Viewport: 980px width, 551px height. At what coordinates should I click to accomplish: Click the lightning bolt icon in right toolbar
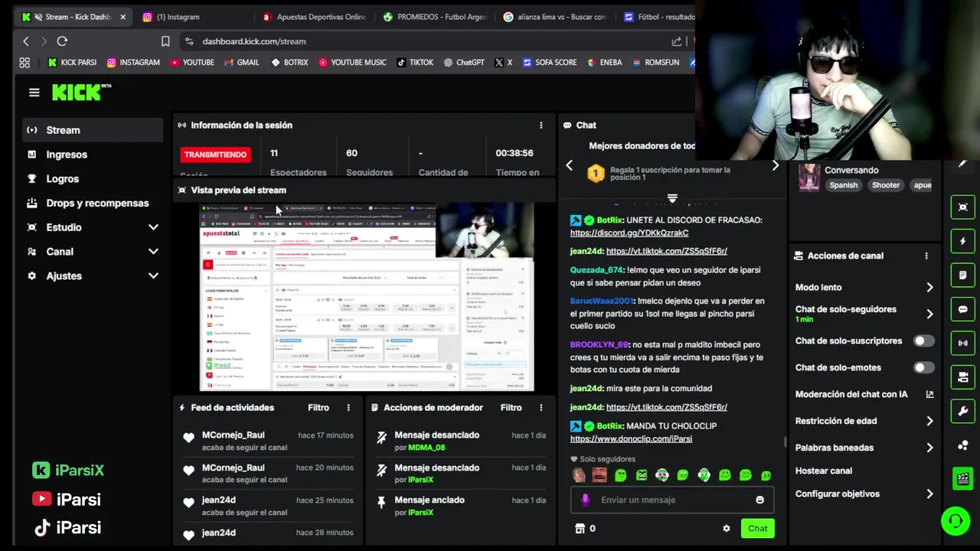[x=963, y=241]
